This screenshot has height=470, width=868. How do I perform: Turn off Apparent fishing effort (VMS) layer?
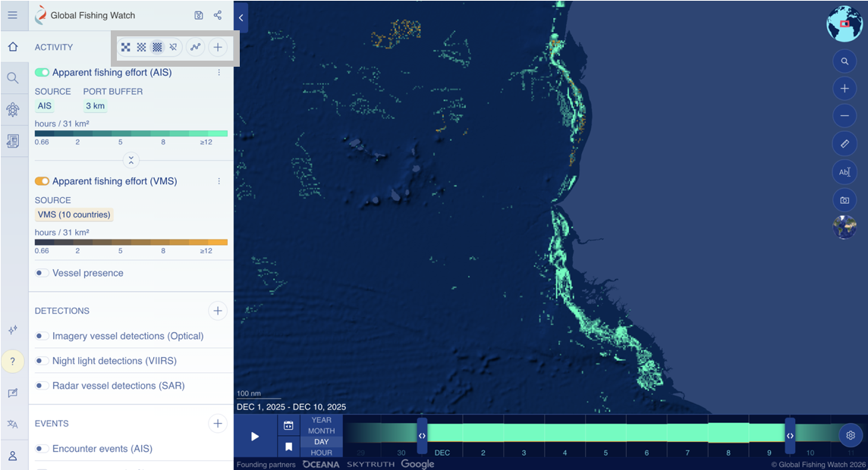coord(42,181)
